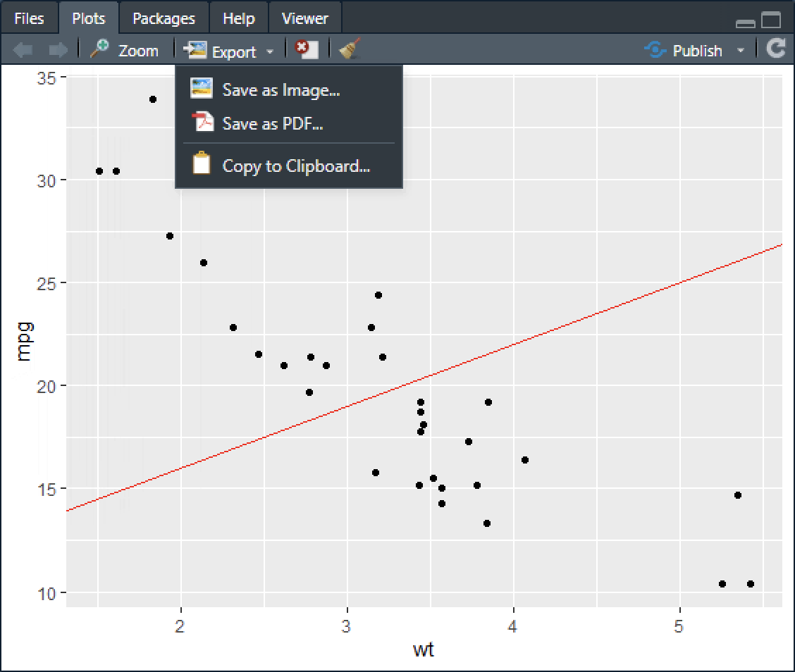Choose Save as PDF... menu entry
This screenshot has height=672, width=795.
289,123
